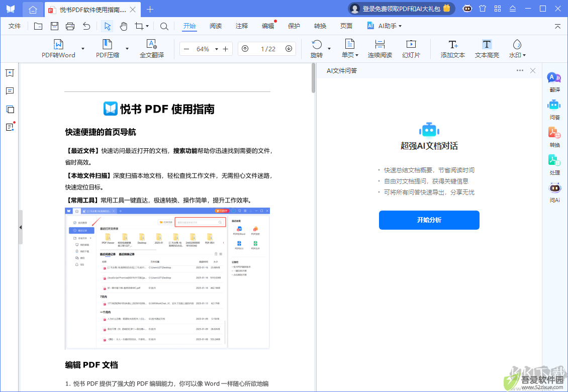Zoom out with the minus button
Image resolution: width=568 pixels, height=392 pixels.
[x=186, y=49]
